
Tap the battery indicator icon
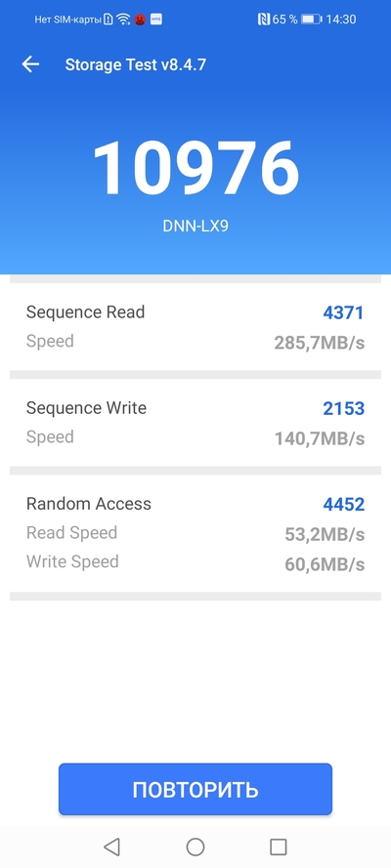pos(311,20)
